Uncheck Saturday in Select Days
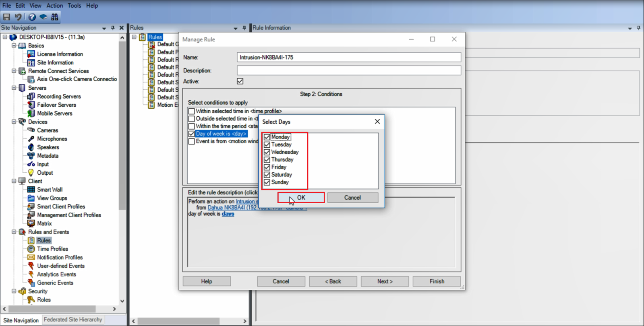The height and width of the screenshot is (326, 644). pyautogui.click(x=267, y=175)
